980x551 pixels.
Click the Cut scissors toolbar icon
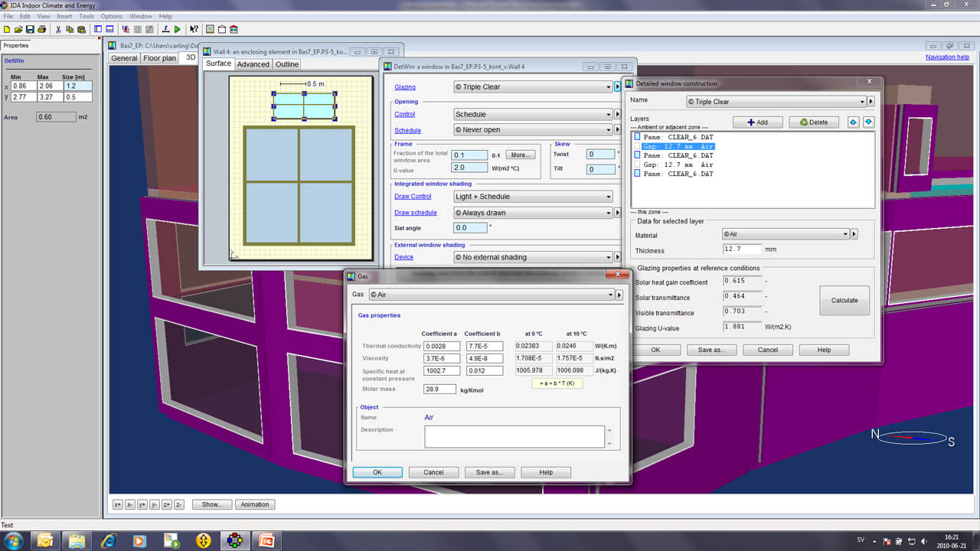pos(58,30)
